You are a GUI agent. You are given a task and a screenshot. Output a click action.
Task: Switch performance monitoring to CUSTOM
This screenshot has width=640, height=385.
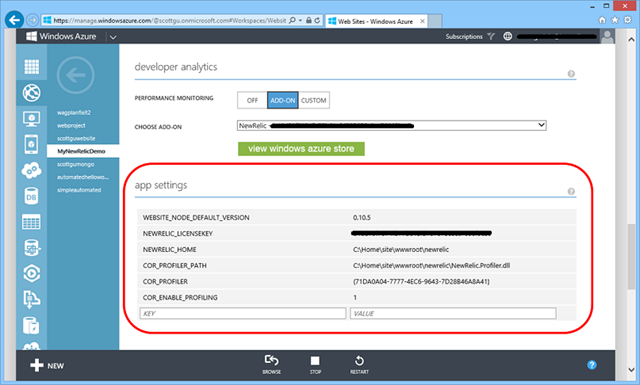coord(313,100)
